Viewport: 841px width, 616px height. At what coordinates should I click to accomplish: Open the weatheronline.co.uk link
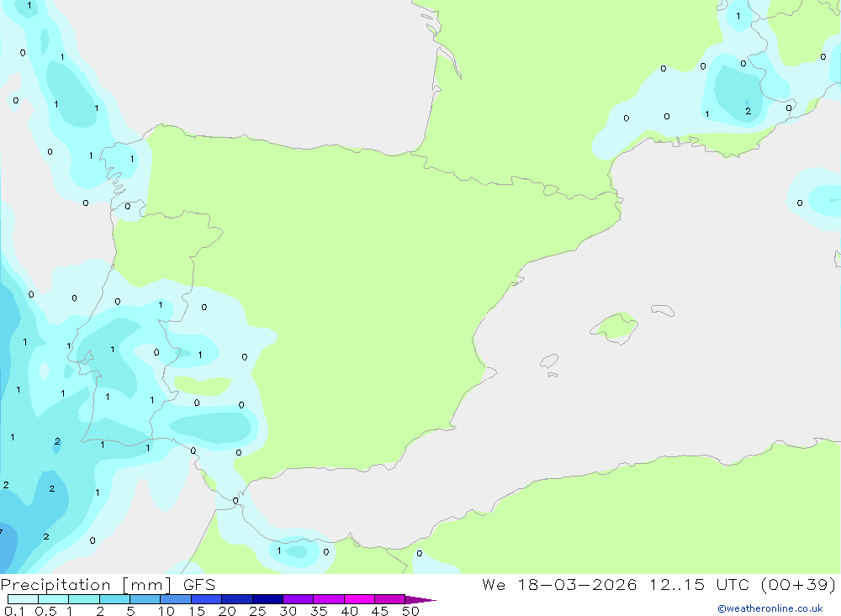click(x=770, y=608)
